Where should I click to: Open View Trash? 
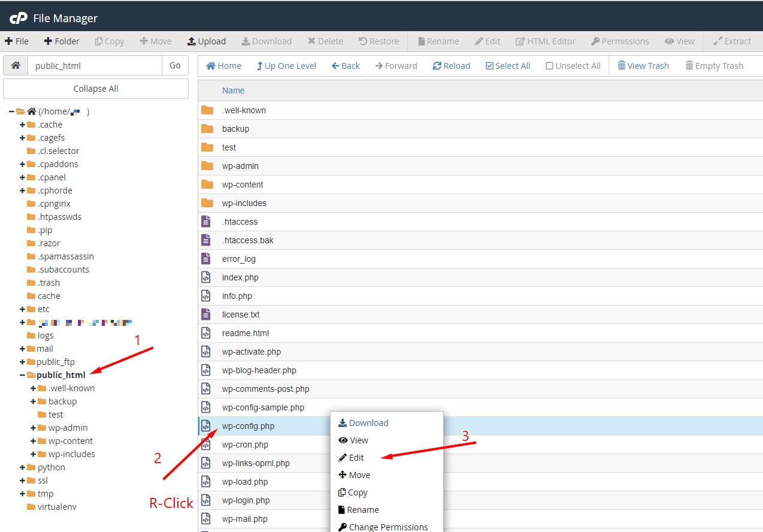click(x=643, y=66)
